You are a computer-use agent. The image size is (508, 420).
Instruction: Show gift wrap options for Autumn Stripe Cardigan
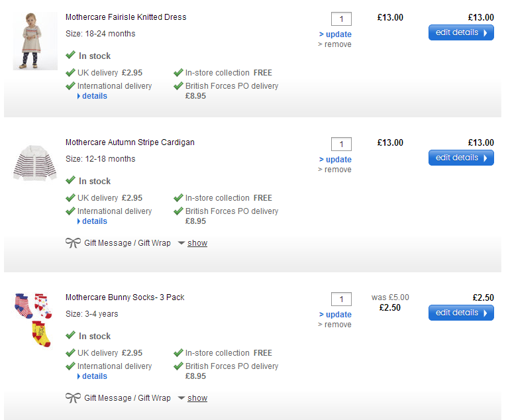coord(197,243)
